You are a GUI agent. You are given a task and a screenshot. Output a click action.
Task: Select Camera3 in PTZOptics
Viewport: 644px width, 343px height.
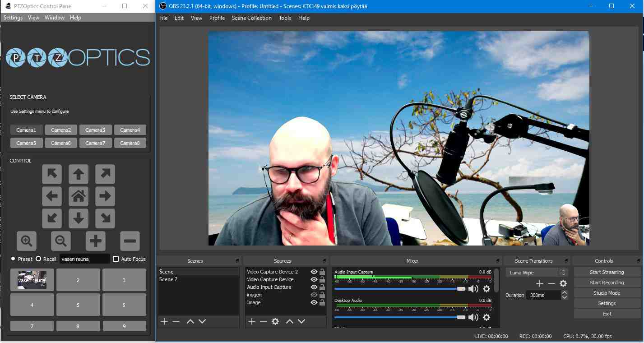click(95, 130)
